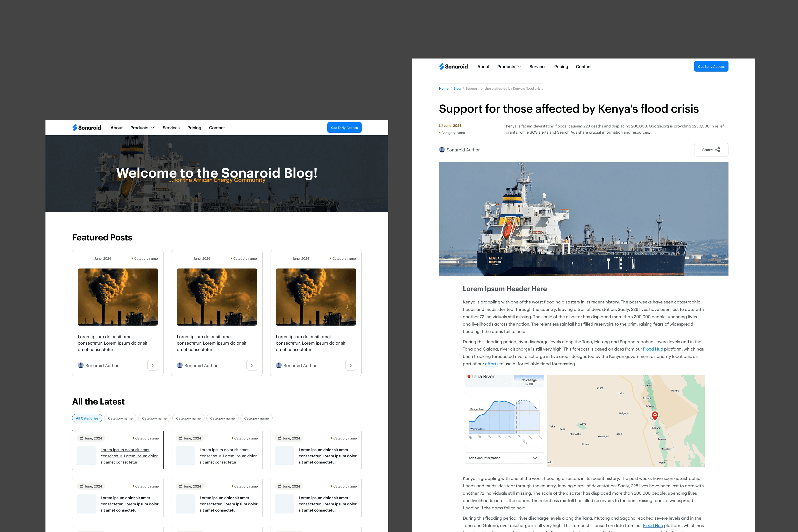This screenshot has height=532, width=798.
Task: Select the All Categories filter chip
Action: pyautogui.click(x=87, y=418)
